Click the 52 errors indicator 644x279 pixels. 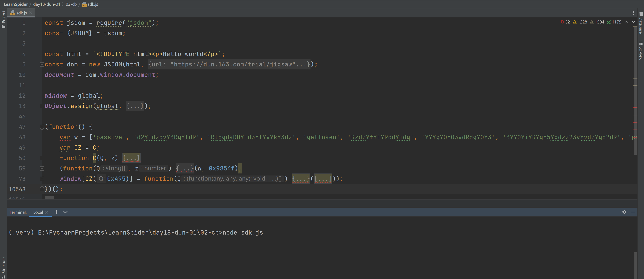[x=565, y=22]
